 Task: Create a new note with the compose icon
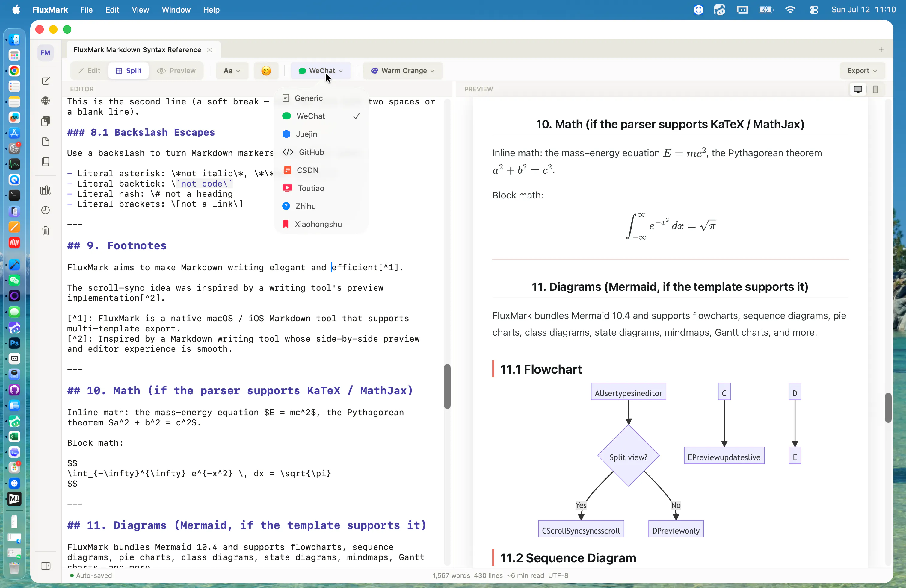pos(45,81)
